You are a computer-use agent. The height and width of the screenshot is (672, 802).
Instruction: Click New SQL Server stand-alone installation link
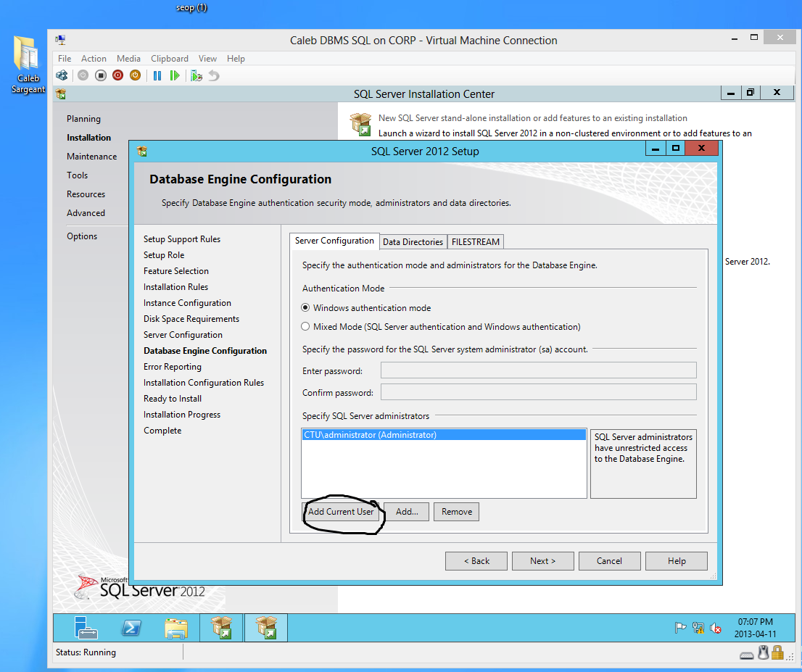point(532,118)
